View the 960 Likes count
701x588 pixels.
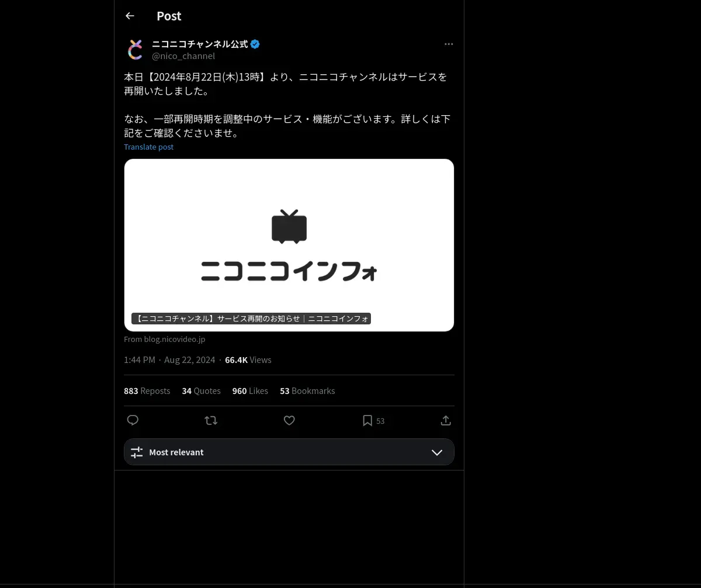pos(250,390)
